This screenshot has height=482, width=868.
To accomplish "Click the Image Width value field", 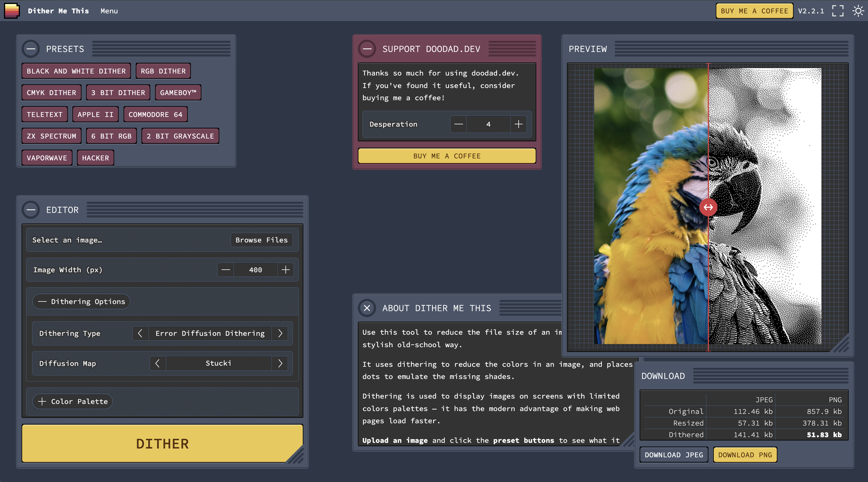I will coord(255,270).
